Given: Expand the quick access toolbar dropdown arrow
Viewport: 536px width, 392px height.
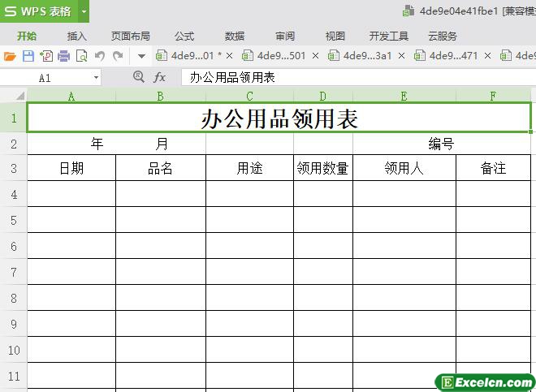Looking at the screenshot, I should [x=141, y=56].
